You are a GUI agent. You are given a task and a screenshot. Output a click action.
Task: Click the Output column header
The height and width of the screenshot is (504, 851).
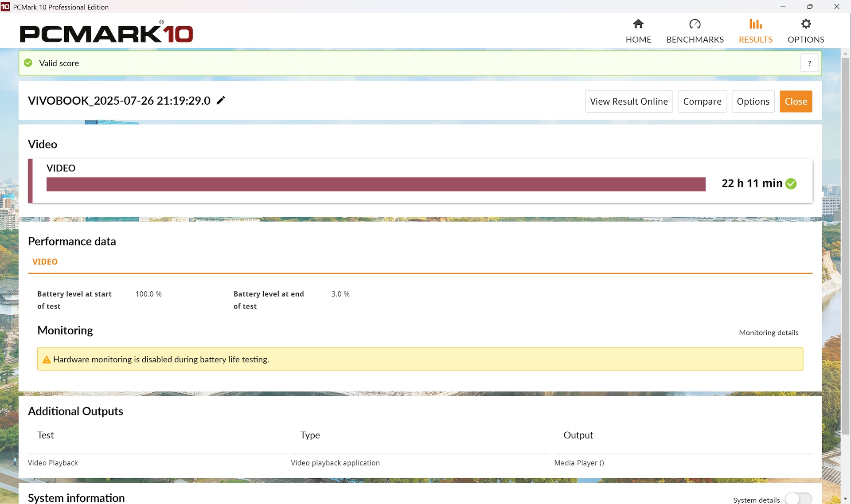(x=578, y=435)
